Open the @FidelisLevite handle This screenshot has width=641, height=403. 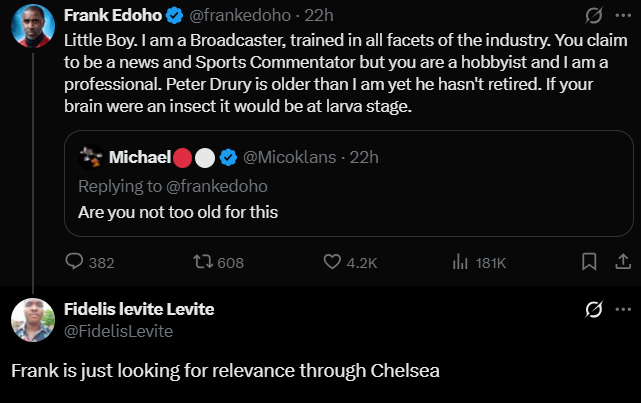118,331
